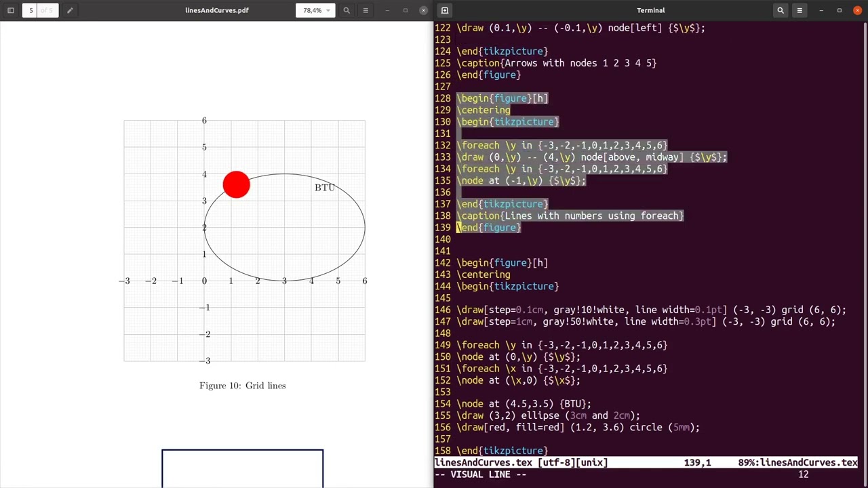This screenshot has height=488, width=868.
Task: Toggle the PDF viewer side pane
Action: point(11,10)
